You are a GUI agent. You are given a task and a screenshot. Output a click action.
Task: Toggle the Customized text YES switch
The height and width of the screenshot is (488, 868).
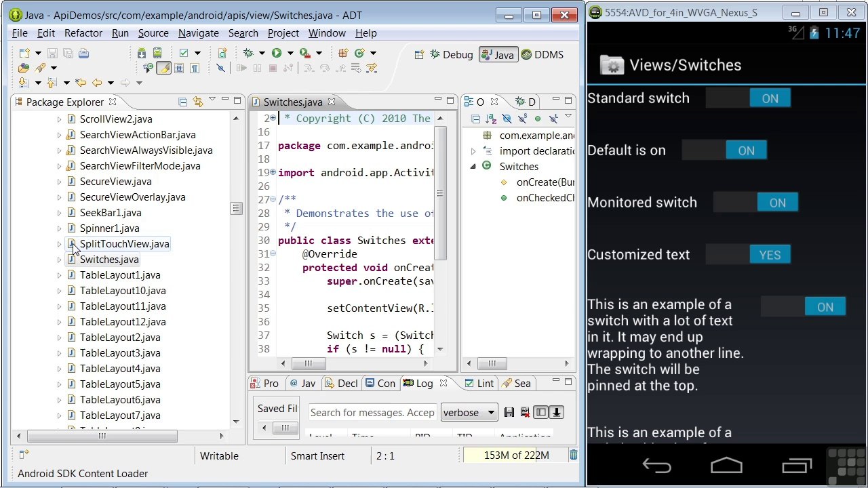(x=748, y=255)
